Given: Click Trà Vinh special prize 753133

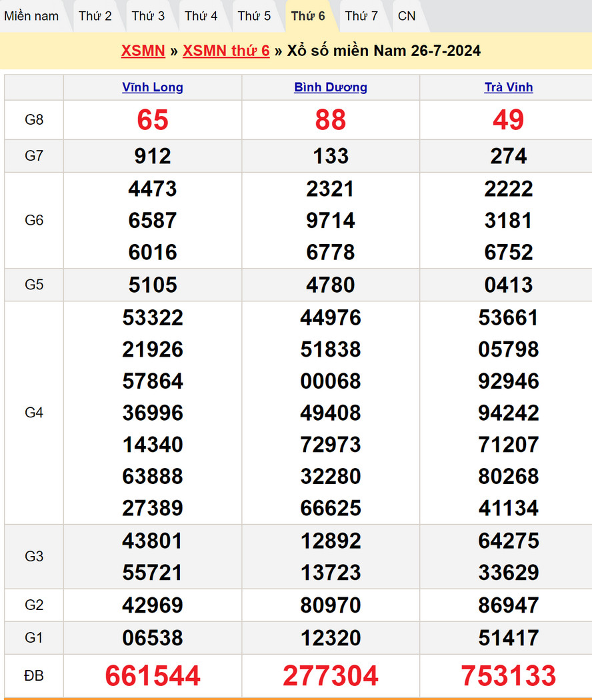Looking at the screenshot, I should click(x=509, y=675).
